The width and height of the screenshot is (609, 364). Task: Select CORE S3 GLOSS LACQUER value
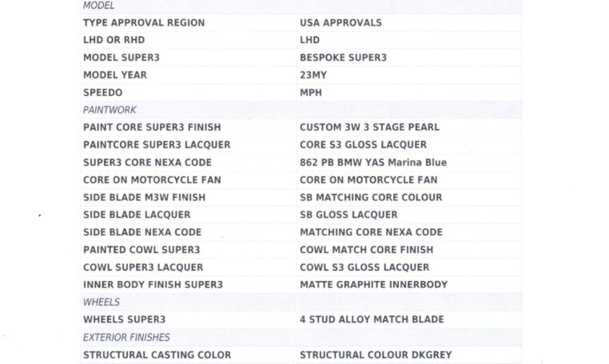coord(363,144)
